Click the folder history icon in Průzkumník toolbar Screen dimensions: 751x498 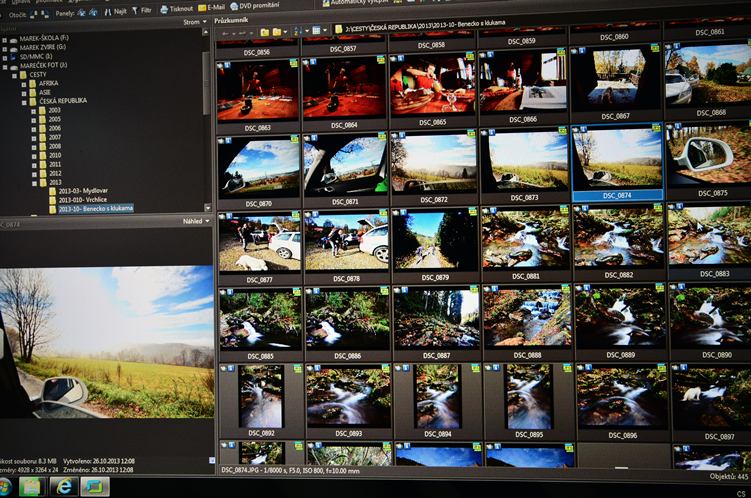coord(277,32)
